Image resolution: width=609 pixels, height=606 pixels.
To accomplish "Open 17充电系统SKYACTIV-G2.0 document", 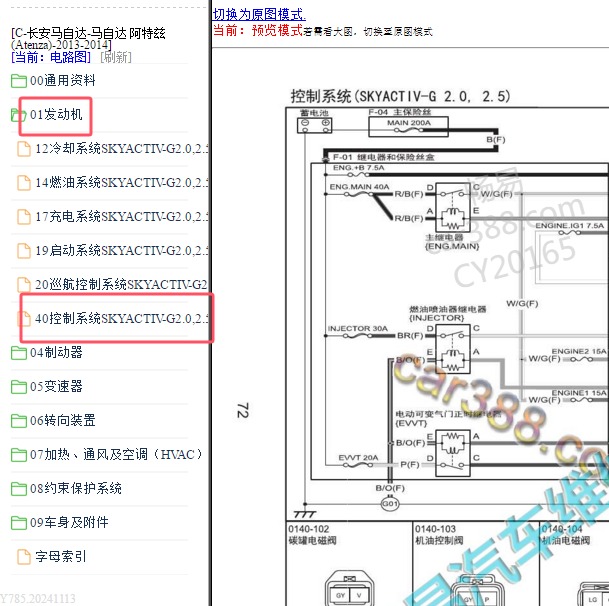I will (122, 216).
